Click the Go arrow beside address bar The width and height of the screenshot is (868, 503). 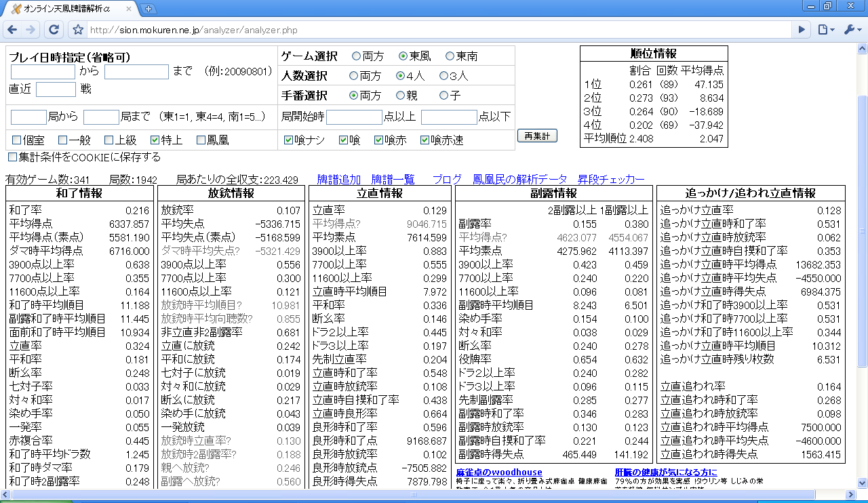[x=802, y=30]
